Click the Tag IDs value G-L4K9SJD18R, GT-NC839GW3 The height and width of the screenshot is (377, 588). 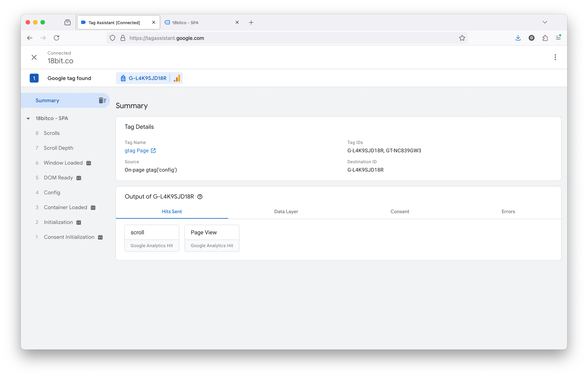384,150
